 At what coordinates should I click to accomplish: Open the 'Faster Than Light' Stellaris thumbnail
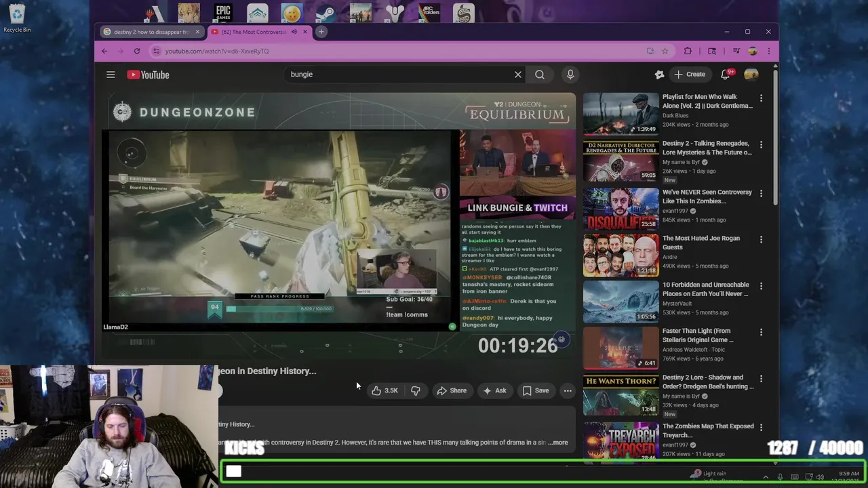coord(620,348)
